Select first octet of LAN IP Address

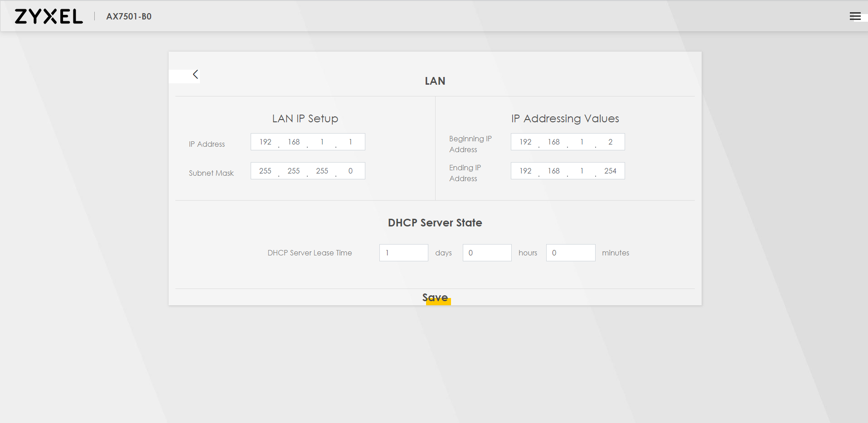click(x=265, y=142)
